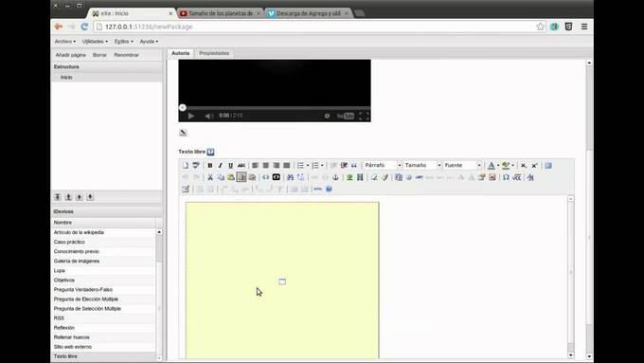Toggle the blockquote formatting icon
Viewport: 644px width, 363px height.
pos(354,165)
